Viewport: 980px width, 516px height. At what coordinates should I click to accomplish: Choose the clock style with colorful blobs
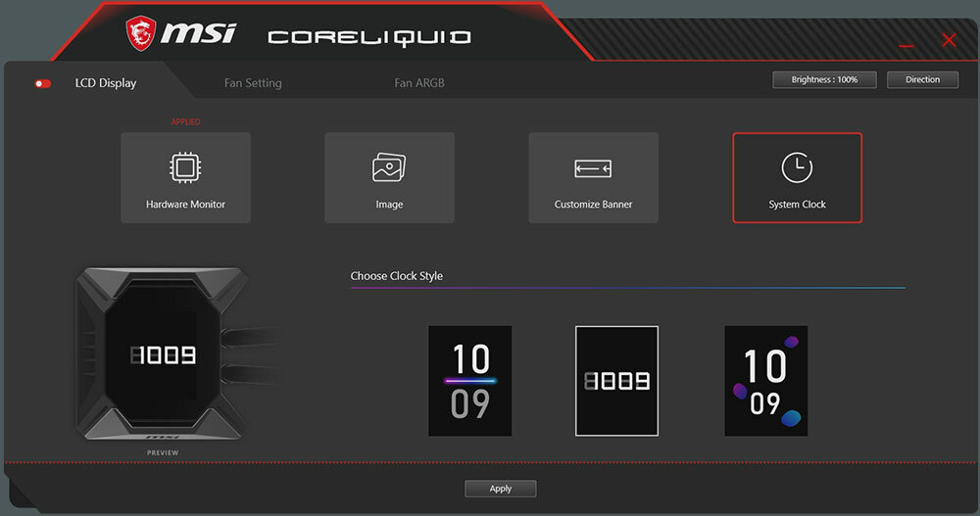coord(766,381)
